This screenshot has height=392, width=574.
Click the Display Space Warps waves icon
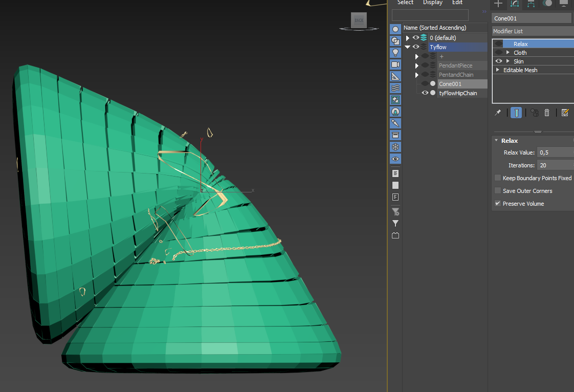pos(395,88)
